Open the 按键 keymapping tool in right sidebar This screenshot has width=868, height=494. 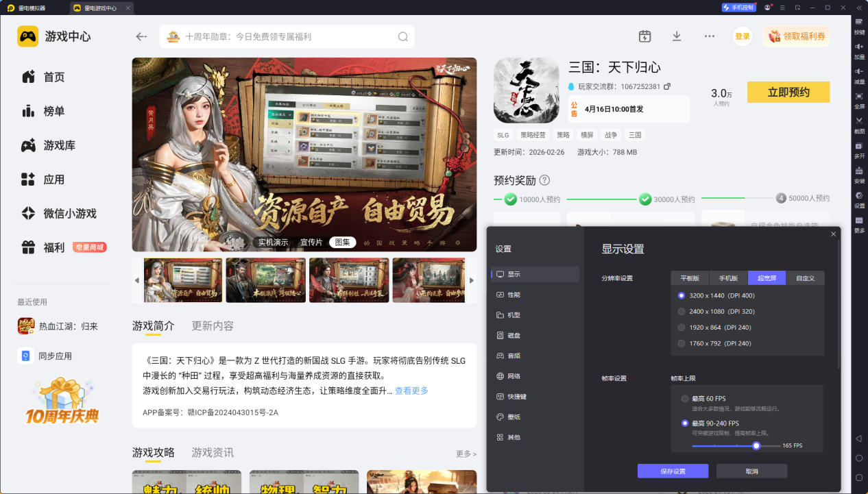tap(859, 25)
